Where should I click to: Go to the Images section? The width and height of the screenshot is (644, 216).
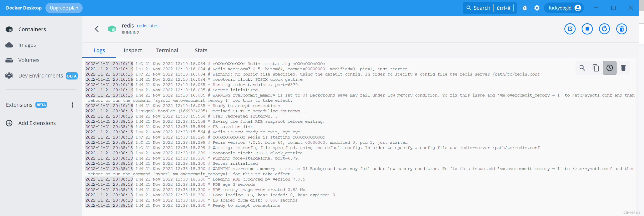pos(27,45)
